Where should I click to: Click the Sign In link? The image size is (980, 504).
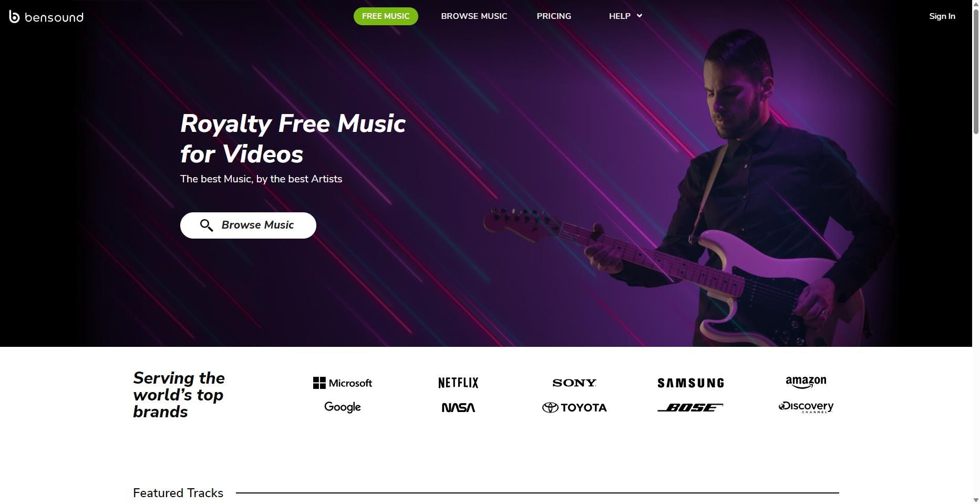click(x=942, y=16)
